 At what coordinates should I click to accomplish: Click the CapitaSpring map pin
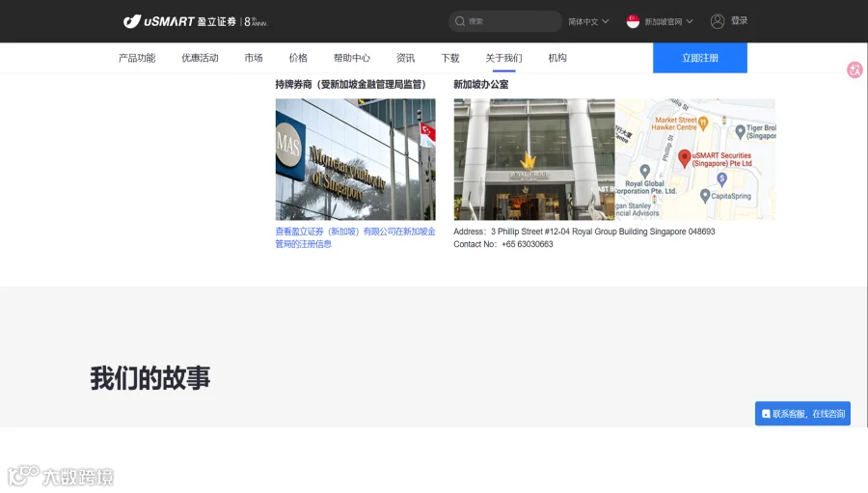pos(705,196)
